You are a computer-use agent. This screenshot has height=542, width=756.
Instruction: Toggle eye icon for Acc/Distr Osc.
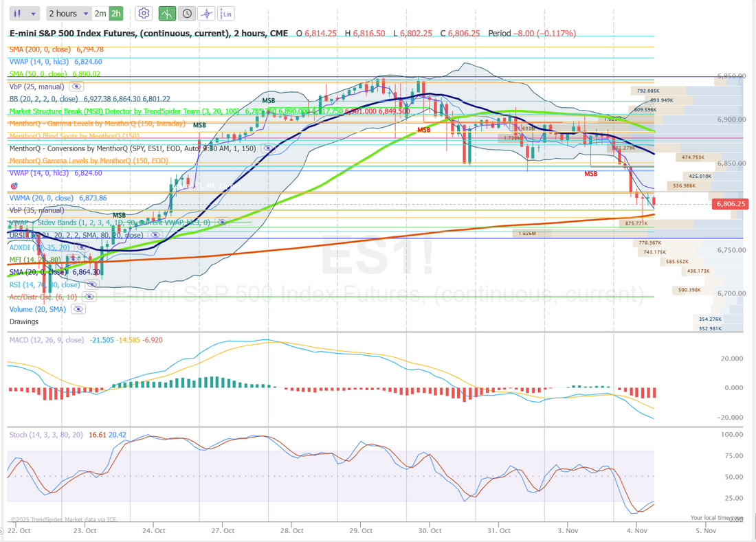pyautogui.click(x=89, y=297)
